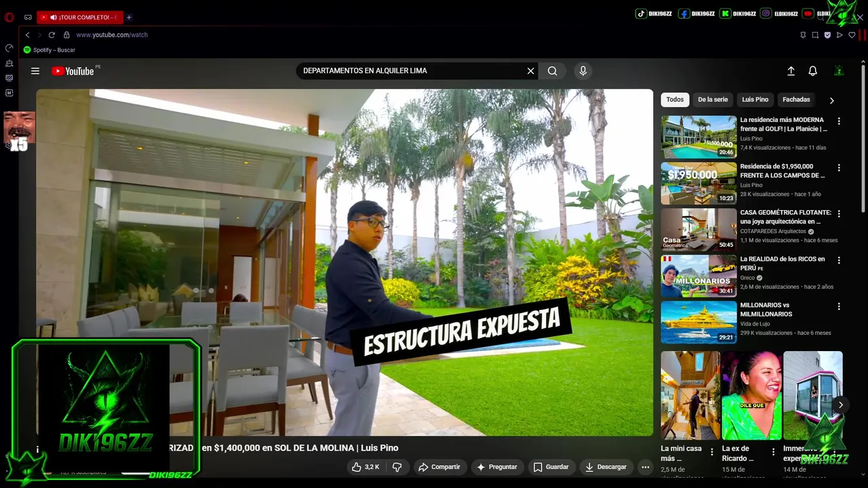This screenshot has height=488, width=868.
Task: Mute the tab via speaker icon
Action: click(54, 17)
